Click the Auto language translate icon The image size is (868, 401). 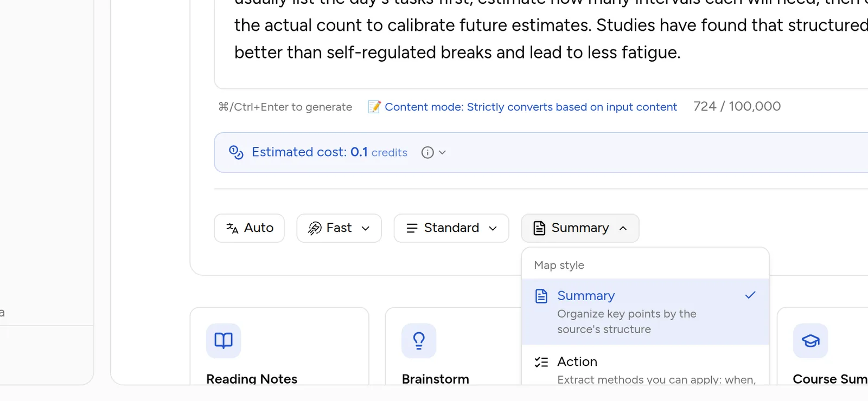(x=232, y=228)
